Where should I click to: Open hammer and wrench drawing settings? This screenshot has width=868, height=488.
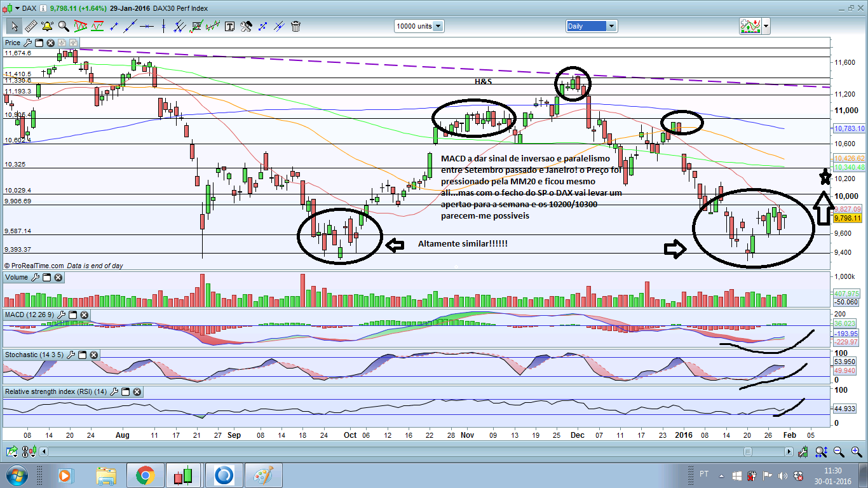coord(246,26)
